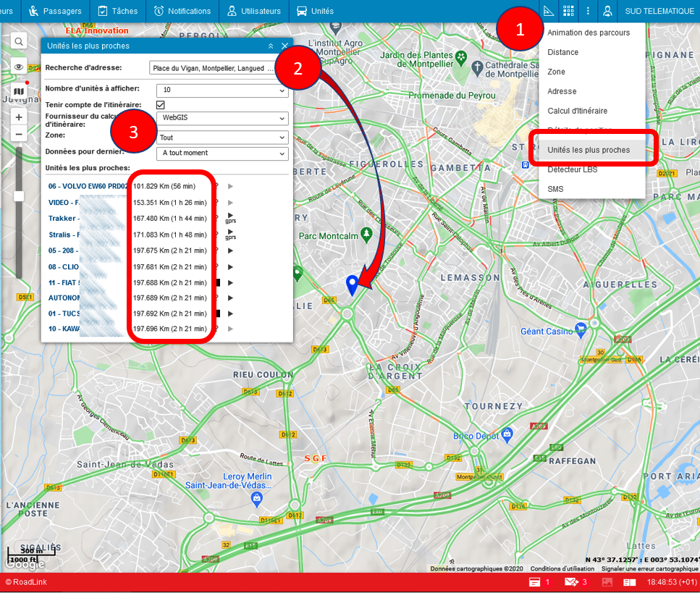Click the user account icon in top bar
The image size is (700, 593).
coord(608,11)
